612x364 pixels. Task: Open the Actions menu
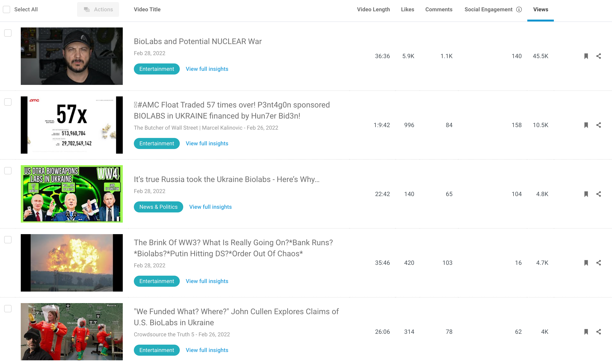pos(98,9)
